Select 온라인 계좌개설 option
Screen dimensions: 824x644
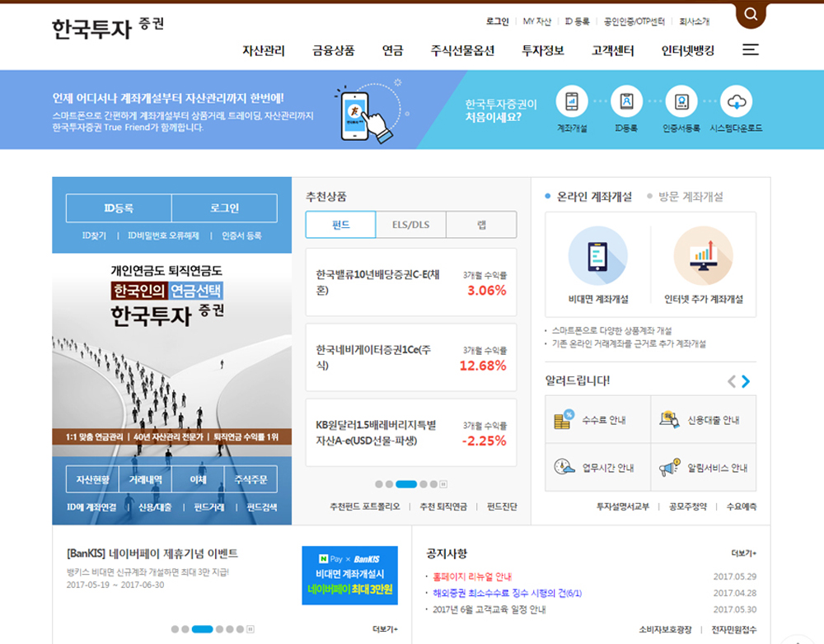click(x=588, y=197)
